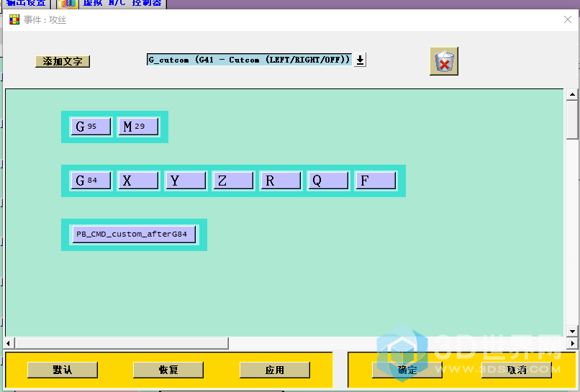The image size is (580, 392).
Task: Open the G_cutcom word dropdown arrow
Action: [360, 60]
